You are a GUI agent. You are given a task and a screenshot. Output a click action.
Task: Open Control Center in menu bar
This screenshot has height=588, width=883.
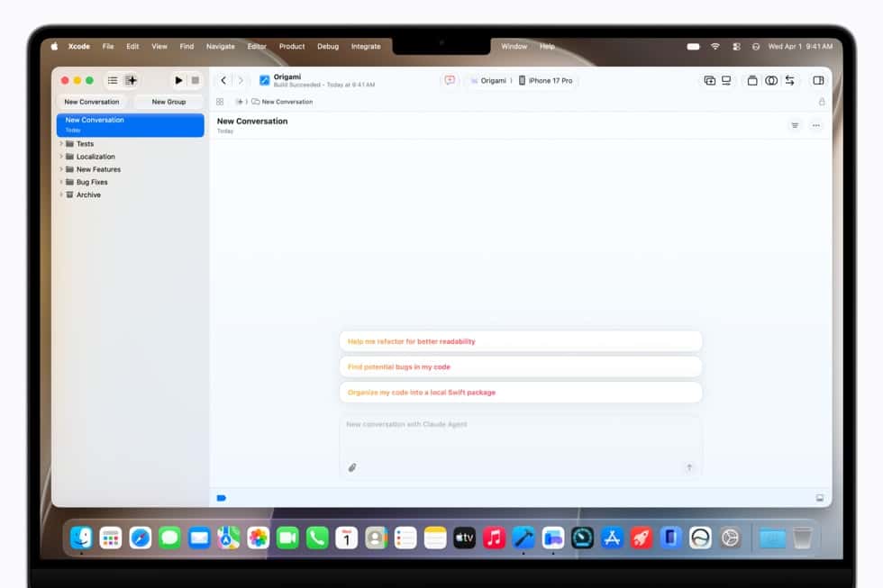(736, 47)
